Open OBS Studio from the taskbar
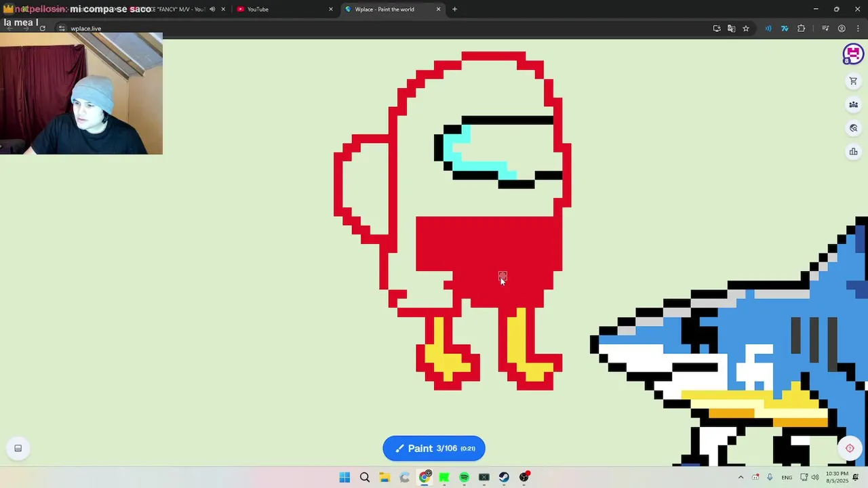 coord(524,477)
